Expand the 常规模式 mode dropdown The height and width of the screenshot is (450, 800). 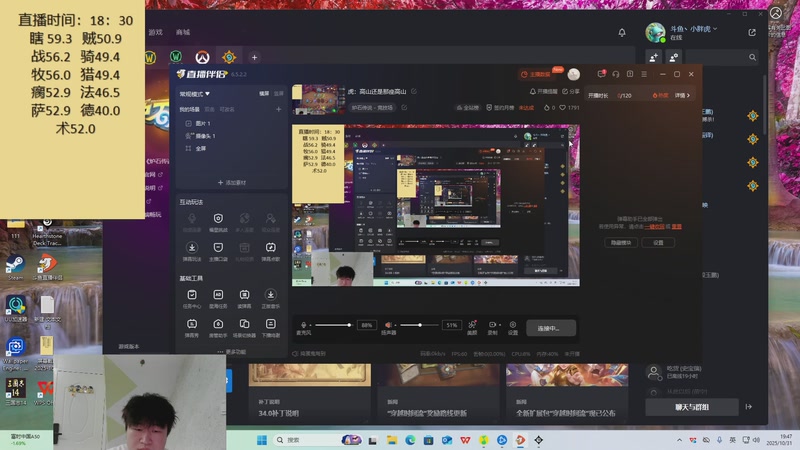pos(194,94)
